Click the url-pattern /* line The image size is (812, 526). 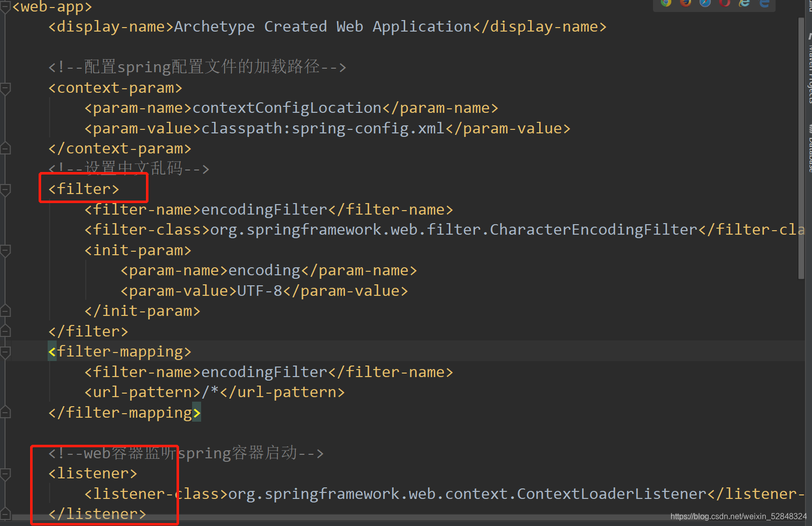point(215,392)
